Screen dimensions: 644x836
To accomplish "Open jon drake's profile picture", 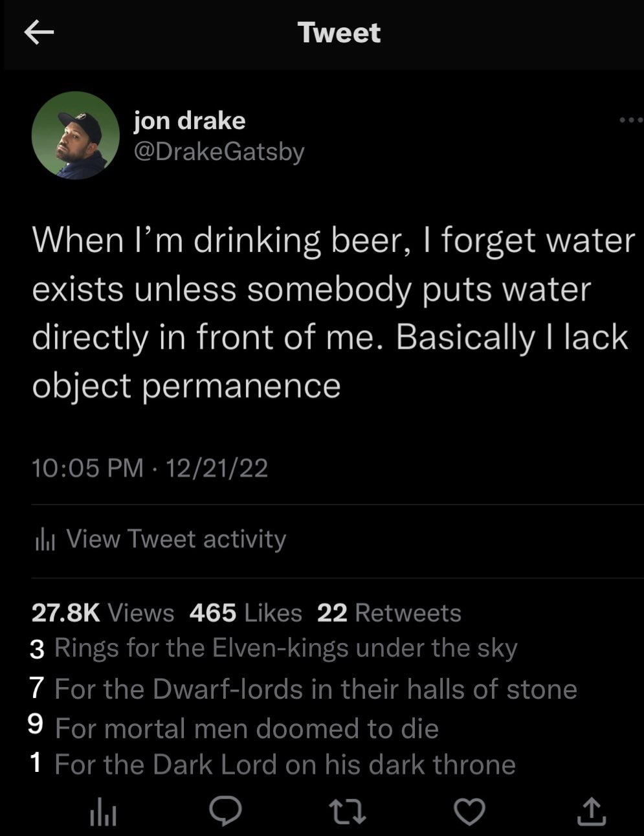I will pyautogui.click(x=75, y=135).
